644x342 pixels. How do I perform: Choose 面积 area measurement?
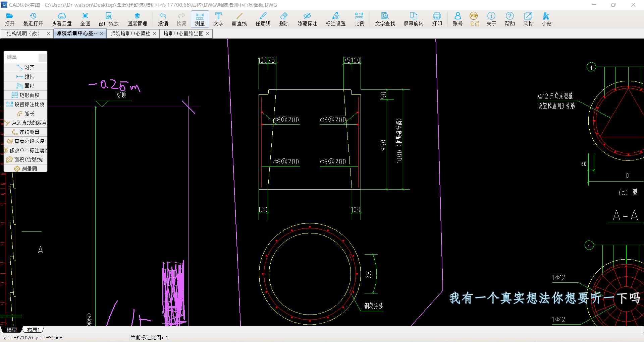pos(25,86)
